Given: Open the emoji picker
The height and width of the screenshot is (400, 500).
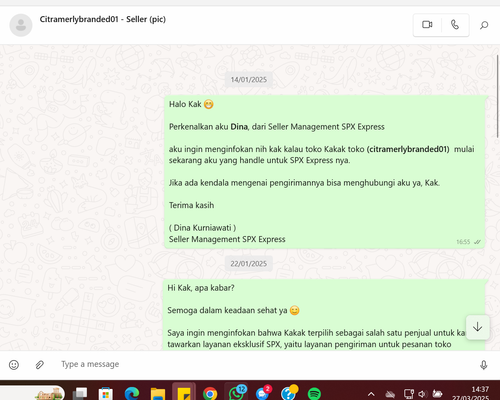Looking at the screenshot, I should (14, 365).
